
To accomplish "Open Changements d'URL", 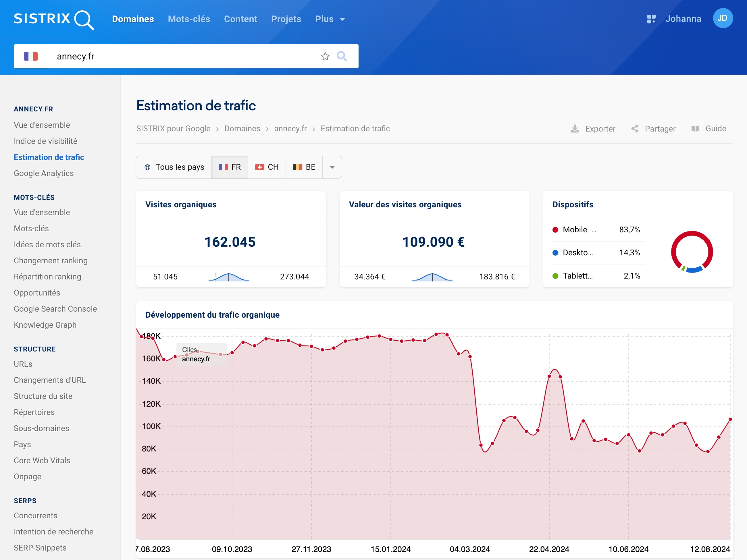I will coord(50,380).
